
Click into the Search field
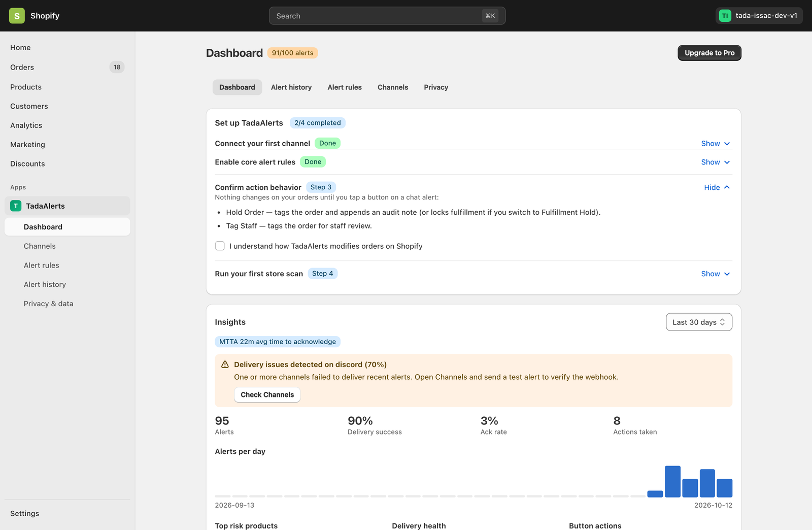coord(387,16)
